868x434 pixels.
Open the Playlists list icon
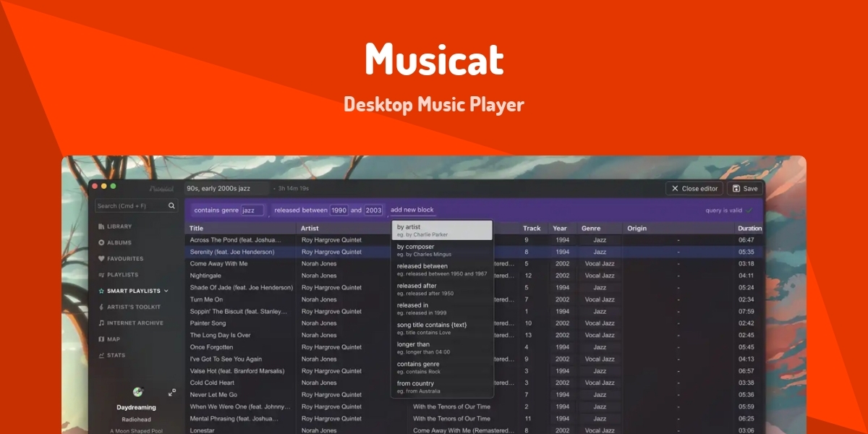pyautogui.click(x=101, y=275)
